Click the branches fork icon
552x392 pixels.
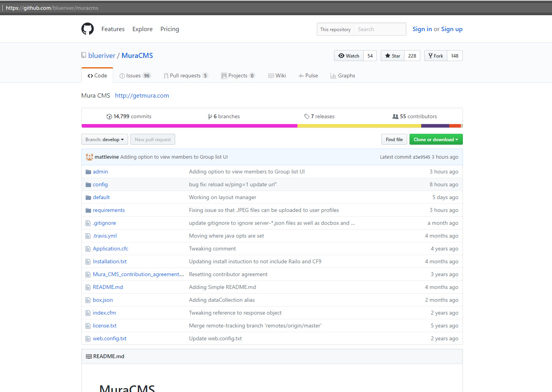210,116
